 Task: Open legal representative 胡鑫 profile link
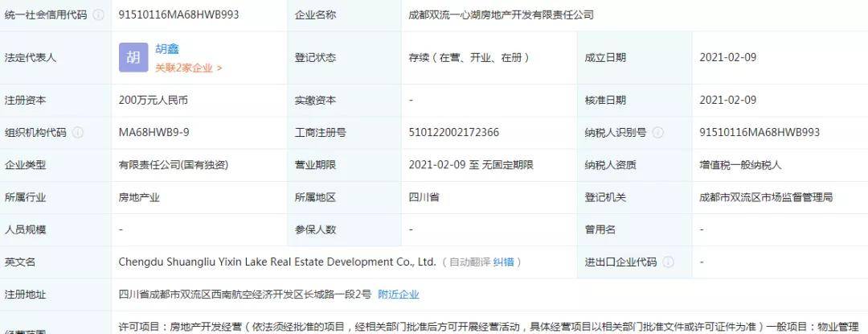166,49
